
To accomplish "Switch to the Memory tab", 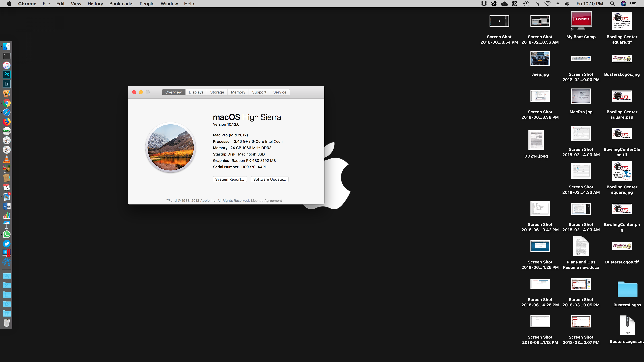I will pyautogui.click(x=238, y=92).
